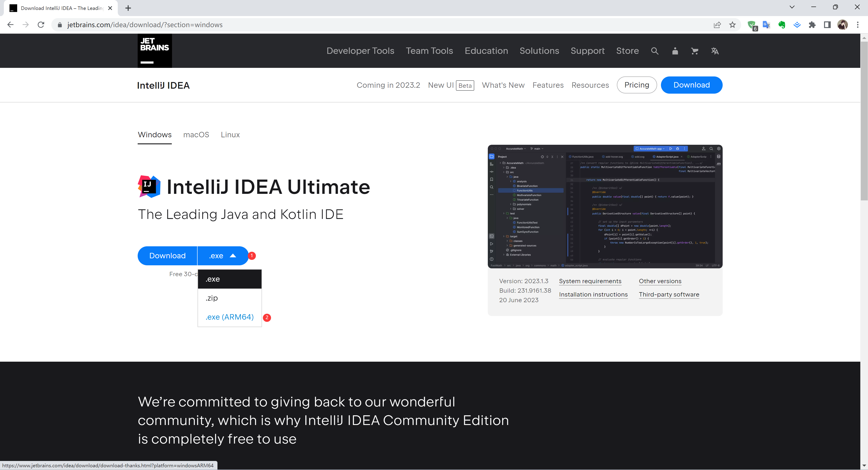Click the Download button

coord(167,256)
